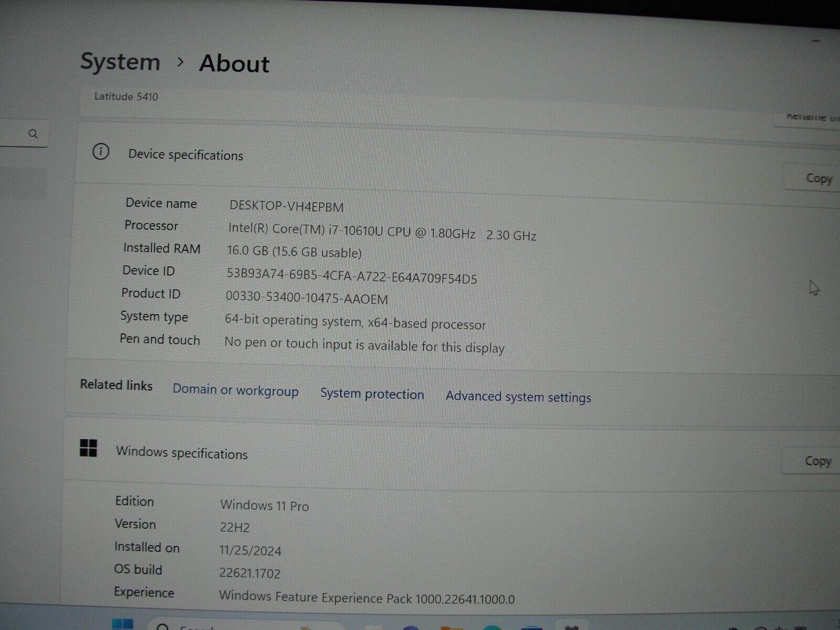This screenshot has width=840, height=630.
Task: Navigate back via the System breadcrumb
Action: tap(120, 61)
